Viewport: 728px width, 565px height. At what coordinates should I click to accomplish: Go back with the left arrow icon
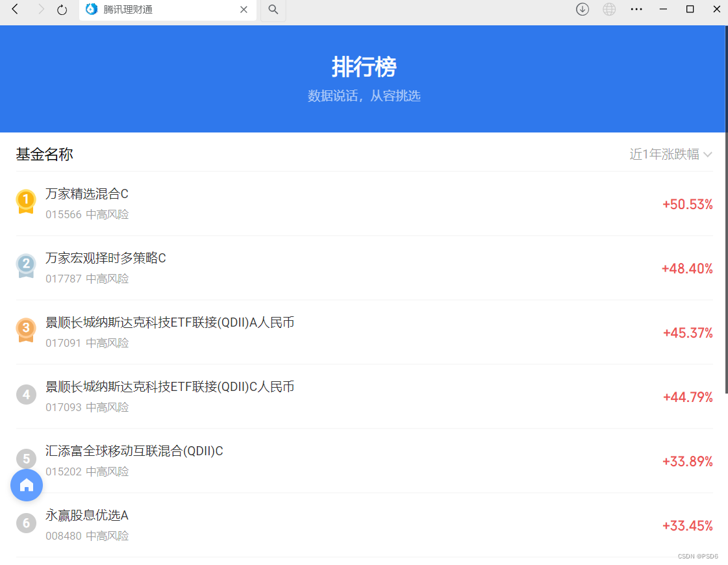[x=15, y=9]
